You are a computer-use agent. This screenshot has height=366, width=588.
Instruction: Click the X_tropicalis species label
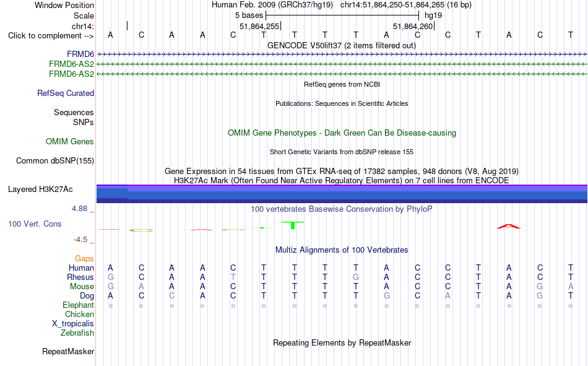tap(73, 324)
